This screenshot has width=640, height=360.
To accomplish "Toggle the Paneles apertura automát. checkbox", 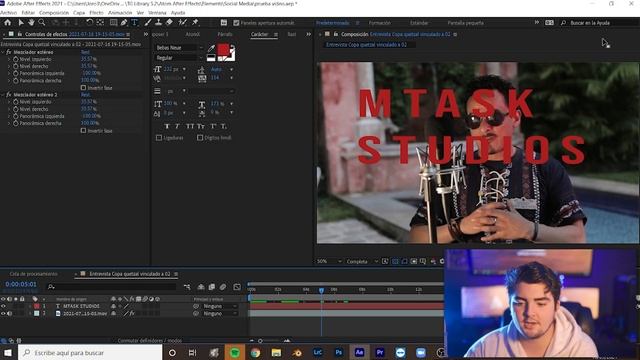I will tap(236, 23).
